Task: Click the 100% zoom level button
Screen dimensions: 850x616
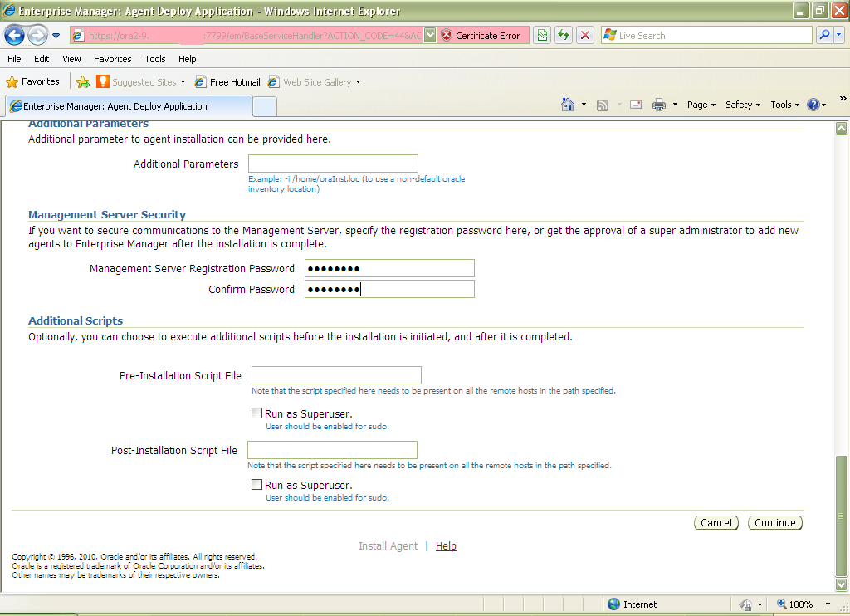Action: (x=794, y=604)
